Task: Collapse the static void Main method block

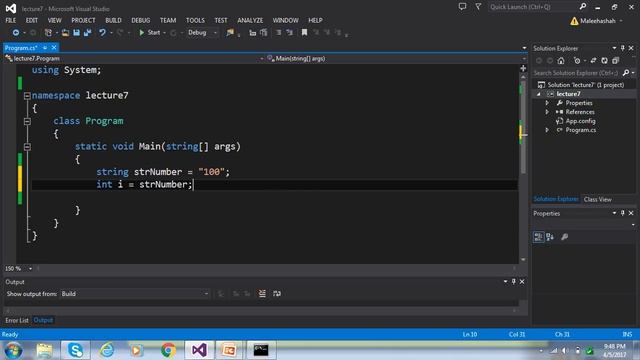Action: (27, 147)
